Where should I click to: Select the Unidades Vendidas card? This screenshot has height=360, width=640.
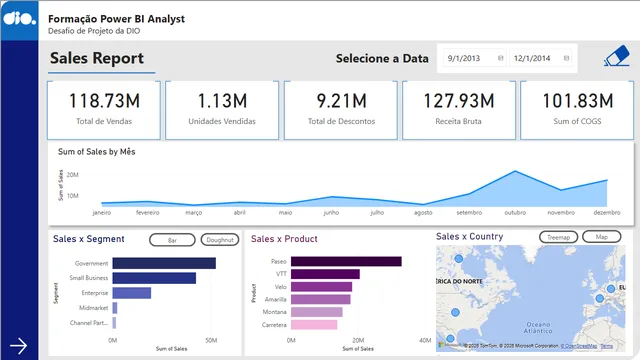(222, 110)
